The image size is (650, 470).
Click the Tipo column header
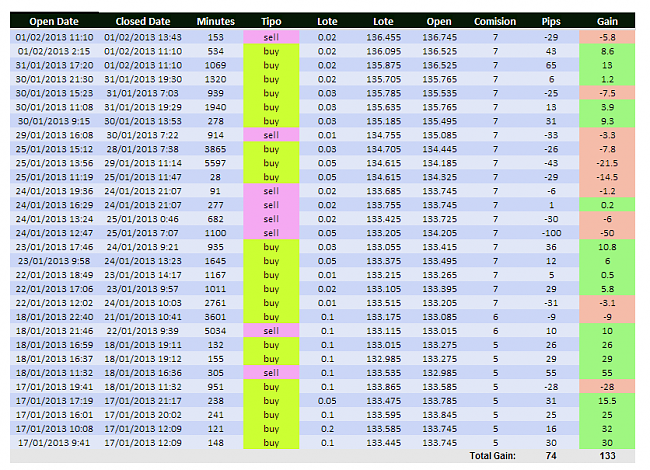(271, 20)
